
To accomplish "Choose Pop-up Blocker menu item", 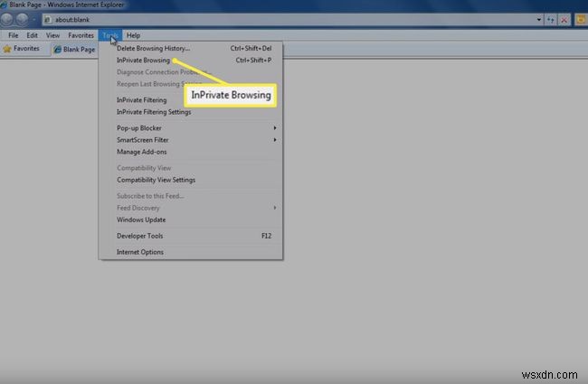I will click(x=191, y=128).
